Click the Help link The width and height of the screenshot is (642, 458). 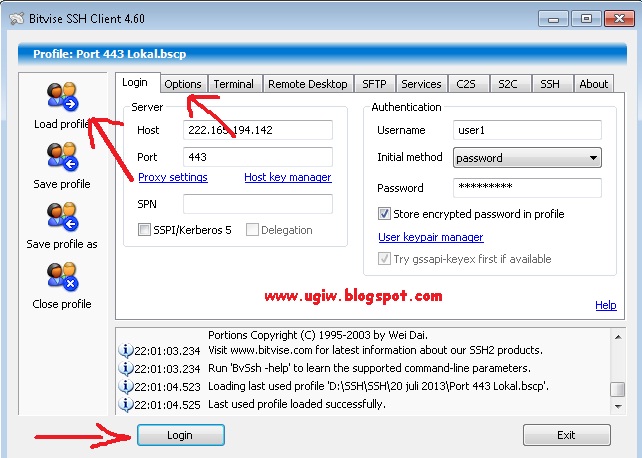pos(606,305)
